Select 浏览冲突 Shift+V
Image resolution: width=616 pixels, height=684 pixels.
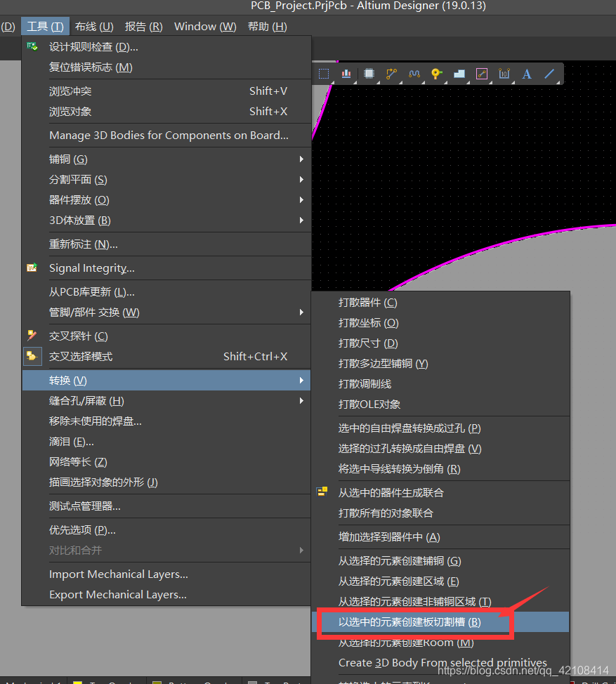166,91
